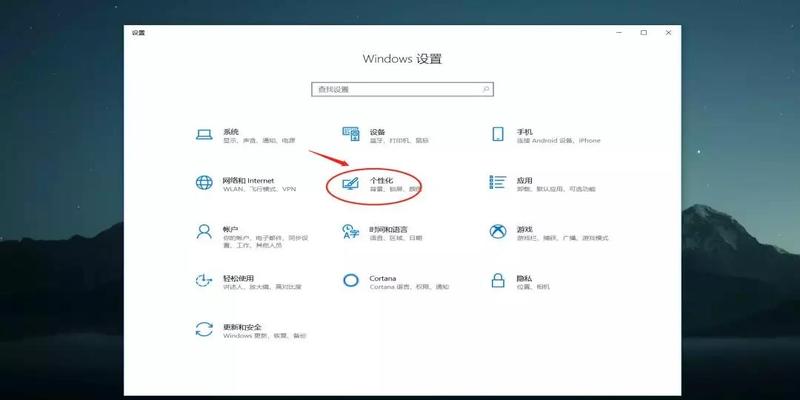The image size is (800, 400).
Task: Close the 设置 window
Action: (x=668, y=33)
